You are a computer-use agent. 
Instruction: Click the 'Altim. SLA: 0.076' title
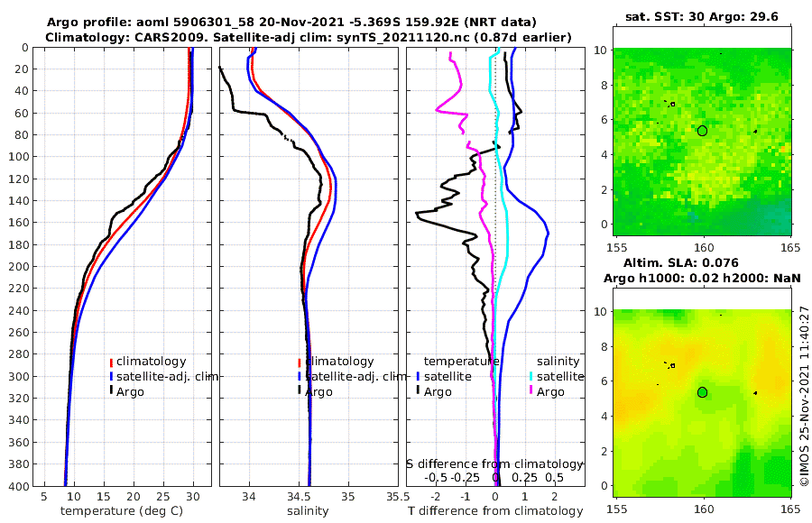pyautogui.click(x=681, y=263)
